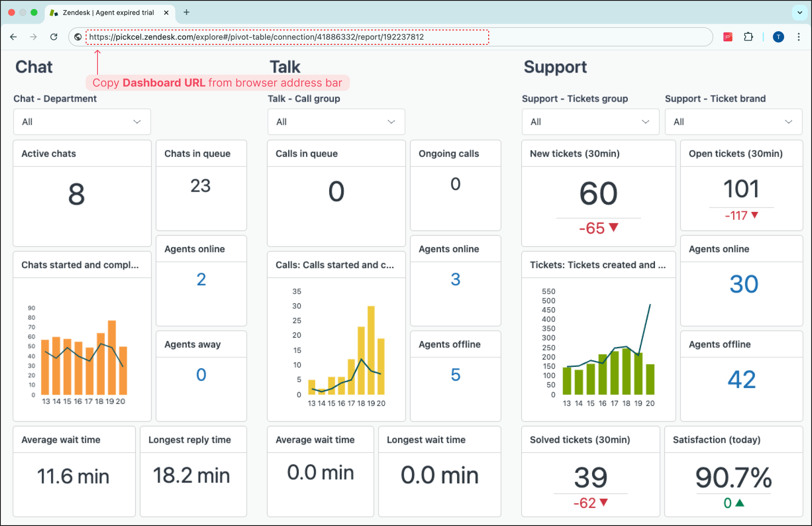Click the site info icon in address bar
812x526 pixels.
pyautogui.click(x=78, y=37)
